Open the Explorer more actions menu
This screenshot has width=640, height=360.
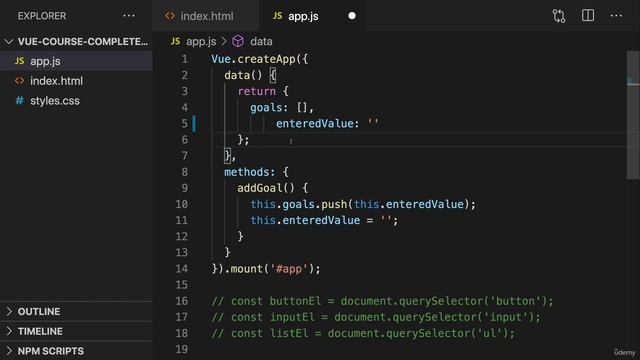click(129, 16)
